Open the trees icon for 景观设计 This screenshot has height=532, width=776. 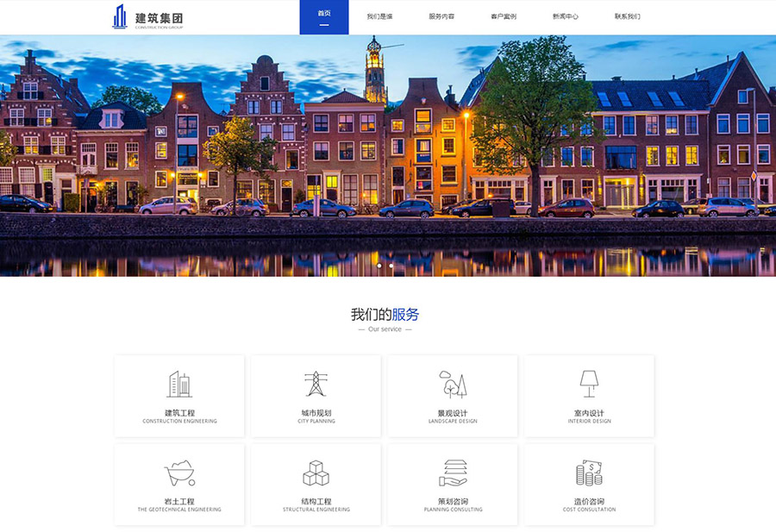pyautogui.click(x=452, y=385)
